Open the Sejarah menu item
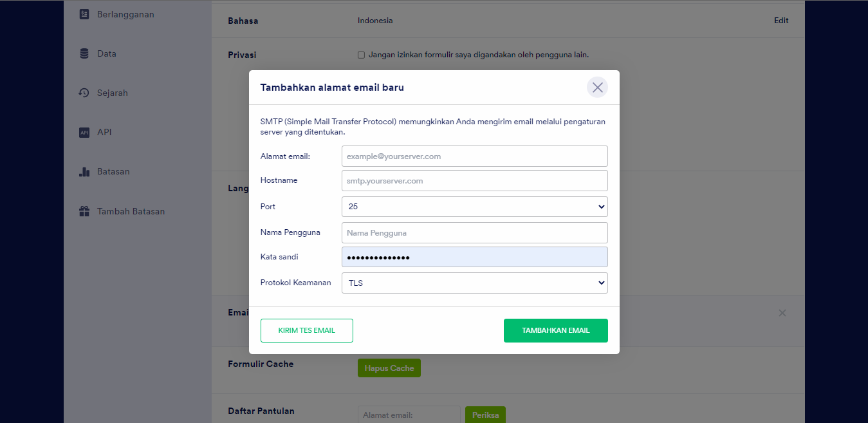The image size is (868, 423). tap(113, 93)
